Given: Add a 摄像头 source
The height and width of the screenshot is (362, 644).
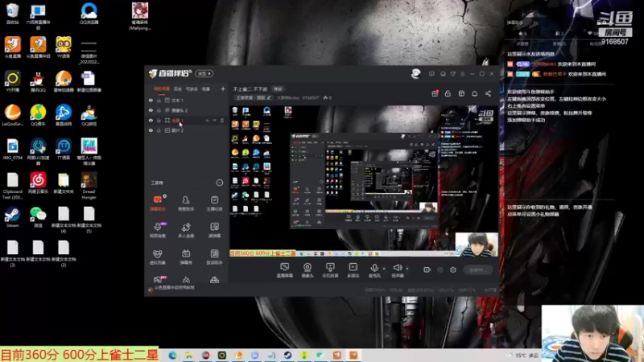Looking at the screenshot, I should click(x=308, y=270).
